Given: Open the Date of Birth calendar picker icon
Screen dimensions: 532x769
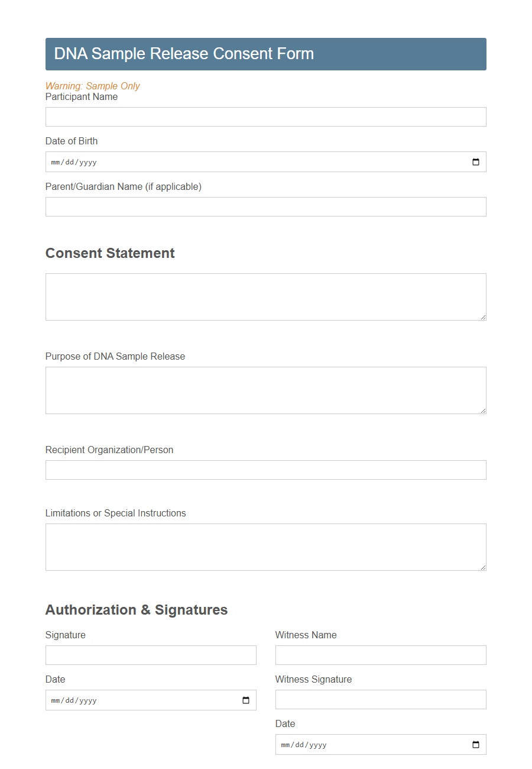Looking at the screenshot, I should 476,161.
